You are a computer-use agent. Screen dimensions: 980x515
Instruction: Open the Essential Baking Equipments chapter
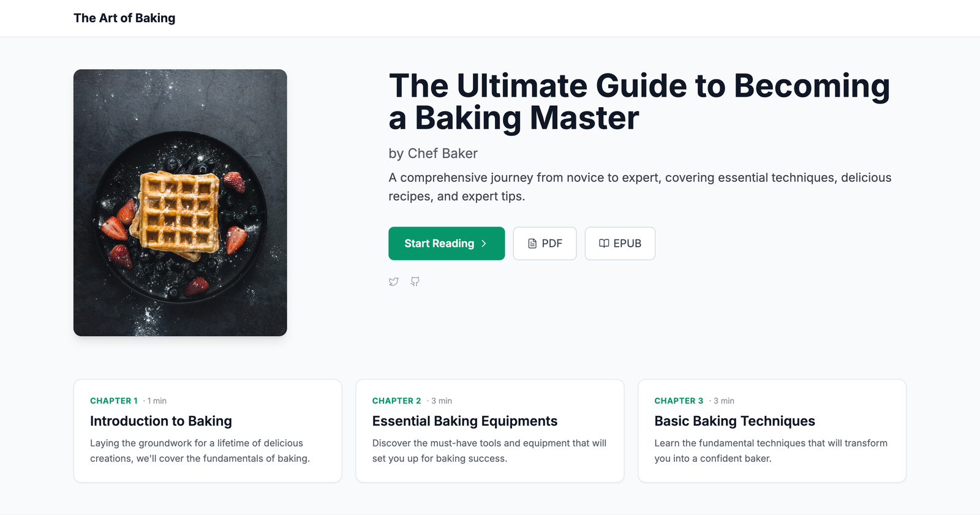click(x=465, y=421)
